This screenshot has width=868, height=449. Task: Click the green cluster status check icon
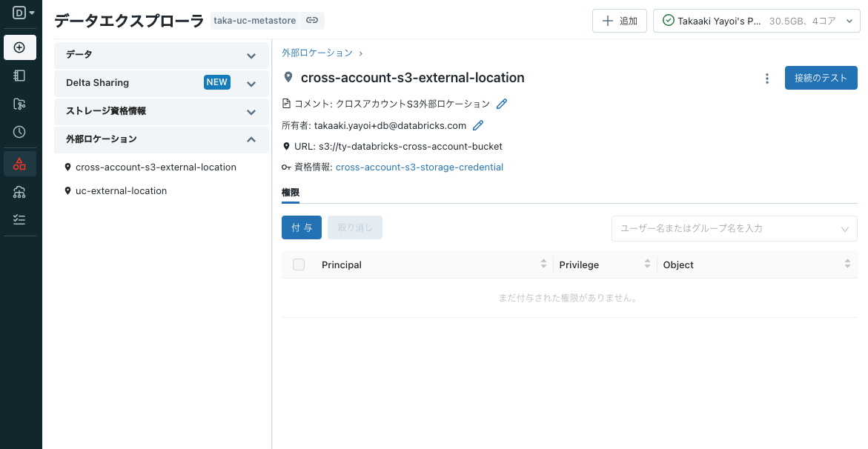668,21
